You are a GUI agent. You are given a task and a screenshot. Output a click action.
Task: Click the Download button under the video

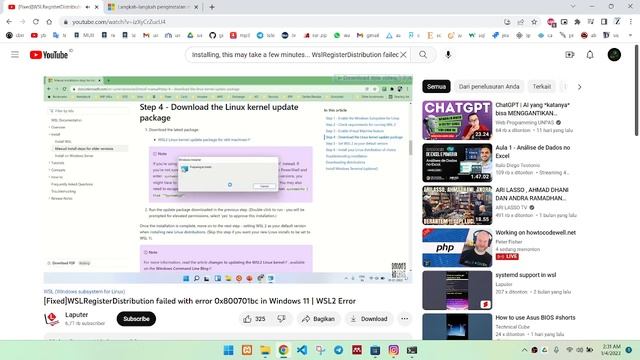point(368,319)
